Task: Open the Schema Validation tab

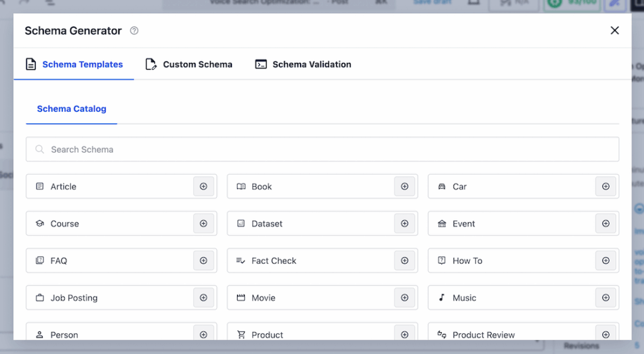Action: click(x=303, y=64)
